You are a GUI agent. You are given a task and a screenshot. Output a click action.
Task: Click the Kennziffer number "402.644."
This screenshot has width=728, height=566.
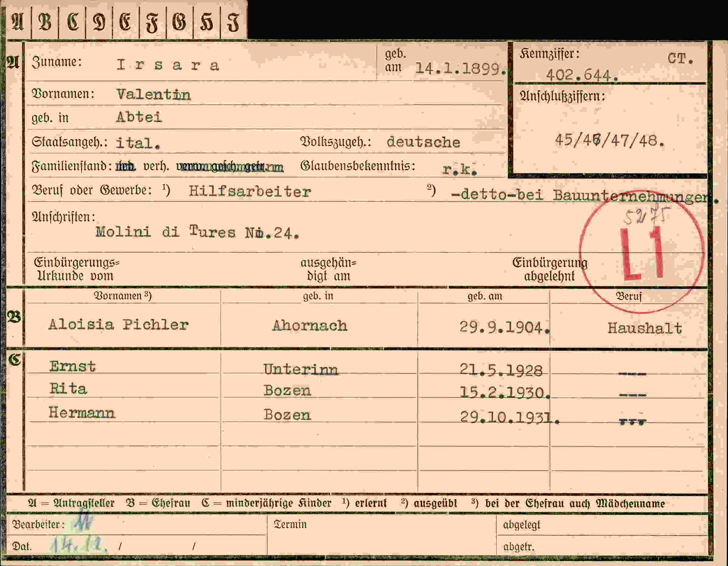[582, 75]
